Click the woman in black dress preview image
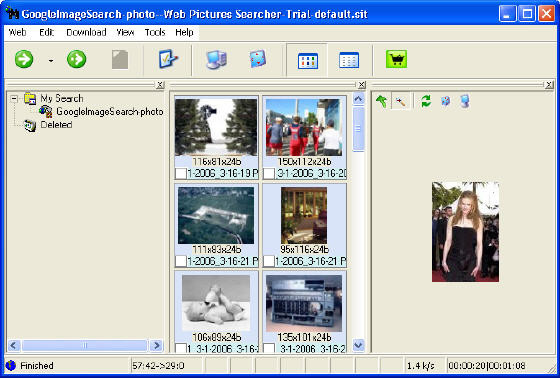 [x=465, y=232]
